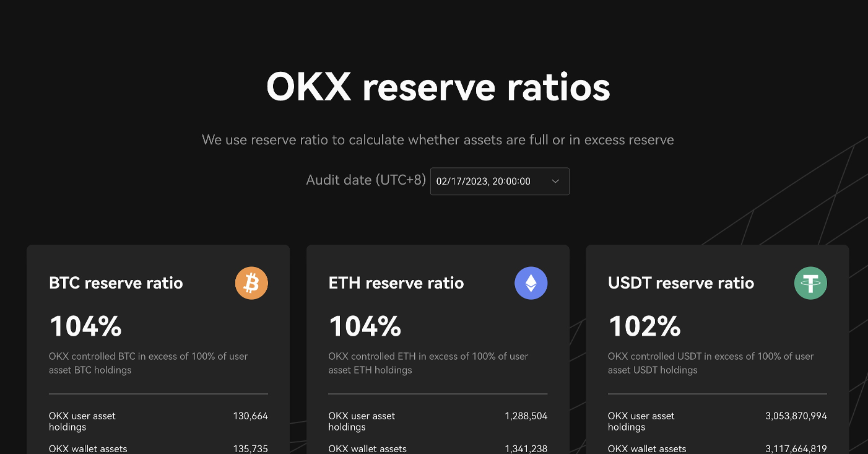The height and width of the screenshot is (454, 868).
Task: Click the Ethereum logo icon
Action: (x=531, y=283)
